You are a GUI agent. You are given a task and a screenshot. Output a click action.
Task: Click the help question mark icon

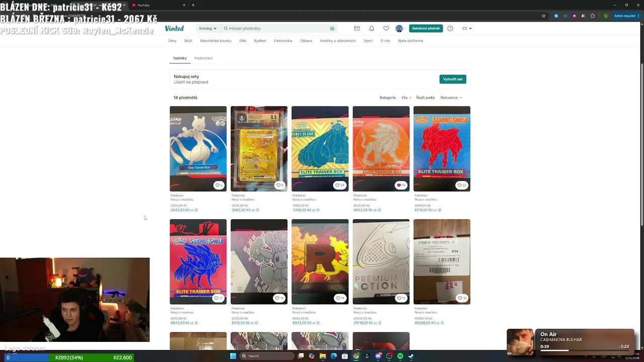(x=450, y=29)
